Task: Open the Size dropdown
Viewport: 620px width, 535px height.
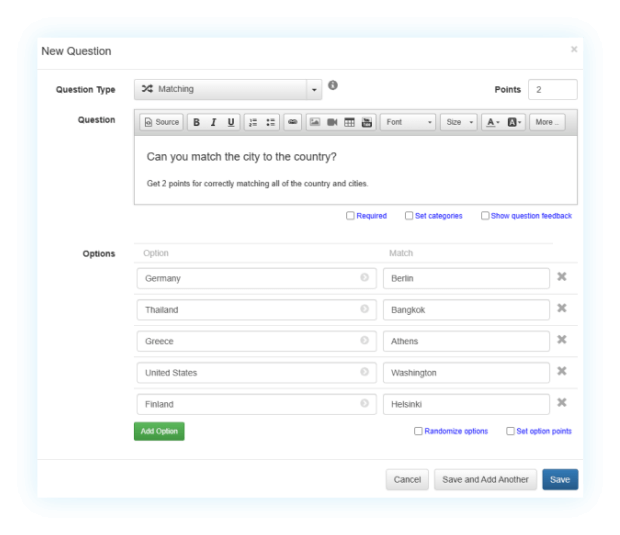Action: point(459,122)
